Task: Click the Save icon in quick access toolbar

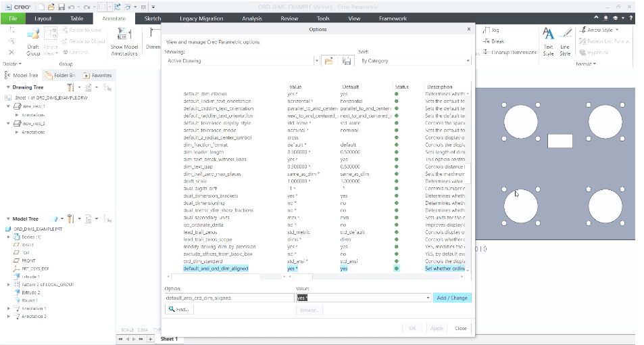Action: tap(61, 6)
